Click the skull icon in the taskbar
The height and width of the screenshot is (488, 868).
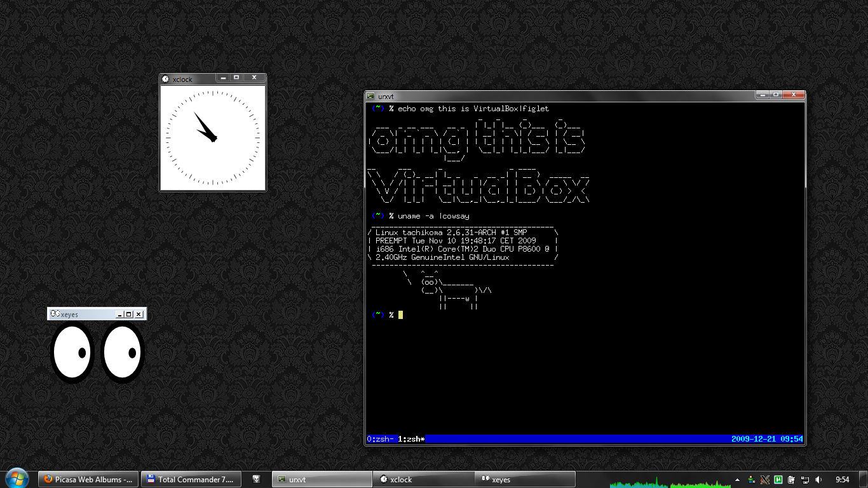(x=256, y=480)
